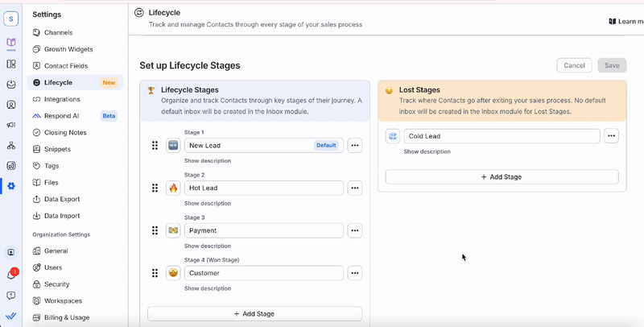Open the three-dot menu for New Lead

355,146
